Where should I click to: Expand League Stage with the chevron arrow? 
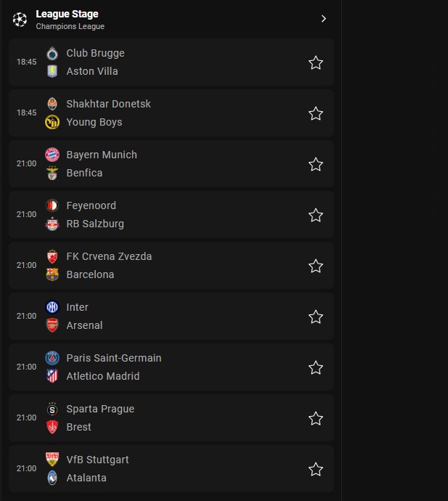pos(323,19)
